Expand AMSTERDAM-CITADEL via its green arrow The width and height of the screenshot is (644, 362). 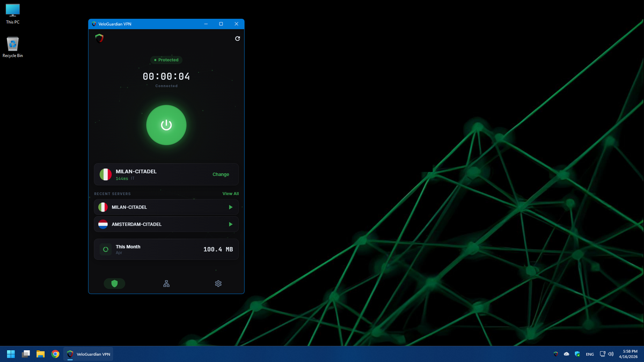coord(230,224)
